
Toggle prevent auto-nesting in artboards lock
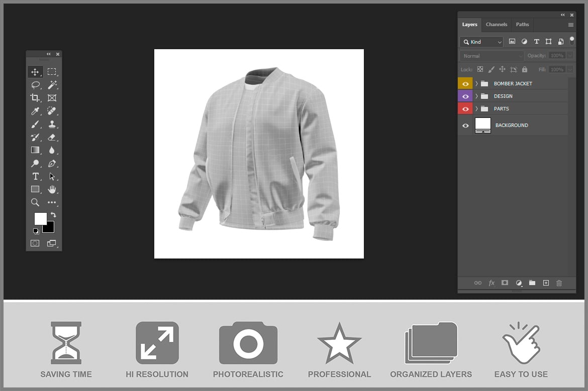[x=514, y=69]
